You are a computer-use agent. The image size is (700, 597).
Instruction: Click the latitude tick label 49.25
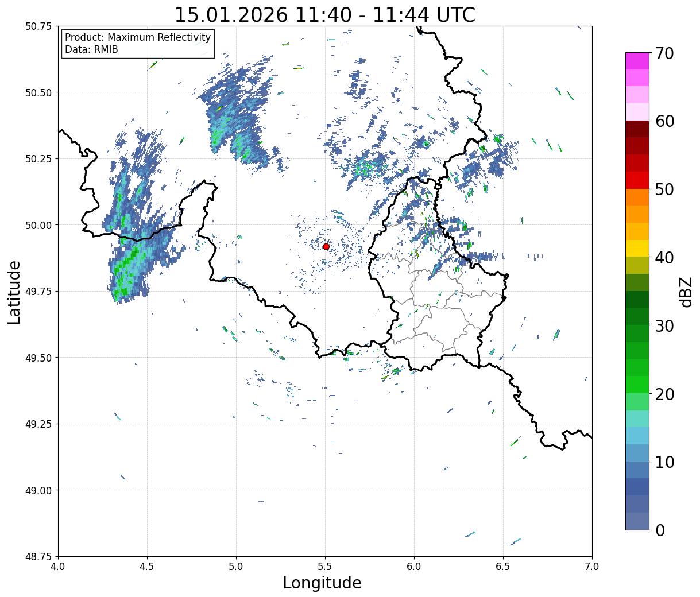pyautogui.click(x=39, y=424)
